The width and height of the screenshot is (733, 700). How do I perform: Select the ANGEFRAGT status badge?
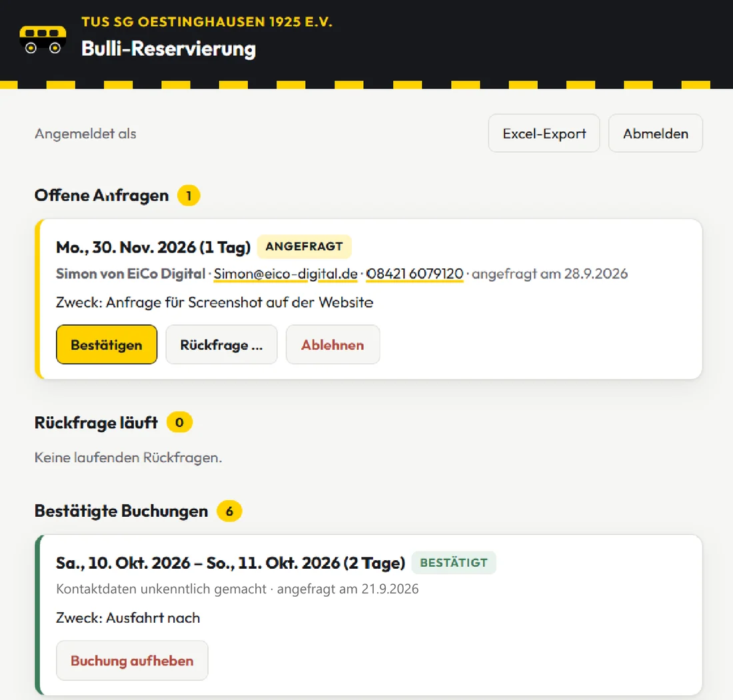304,246
